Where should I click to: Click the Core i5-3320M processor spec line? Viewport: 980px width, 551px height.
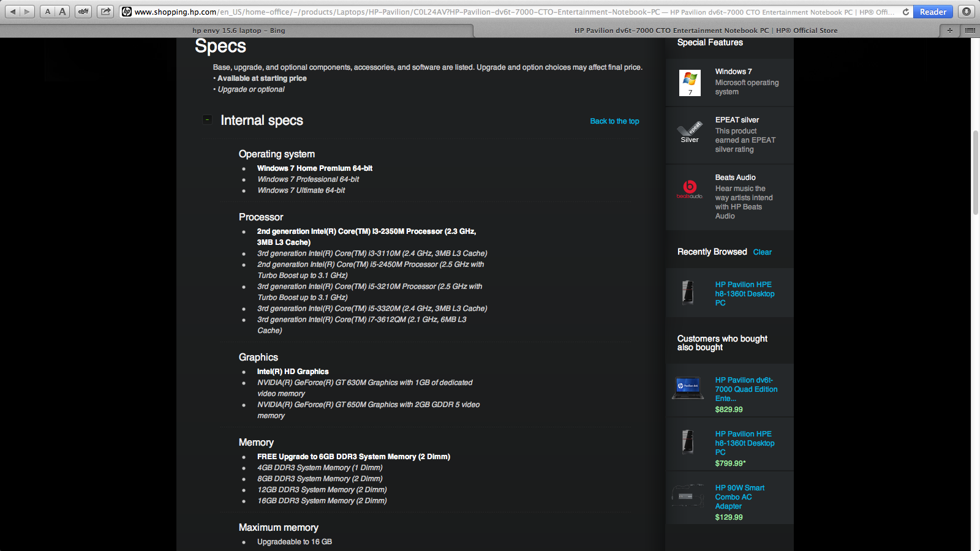(x=372, y=309)
